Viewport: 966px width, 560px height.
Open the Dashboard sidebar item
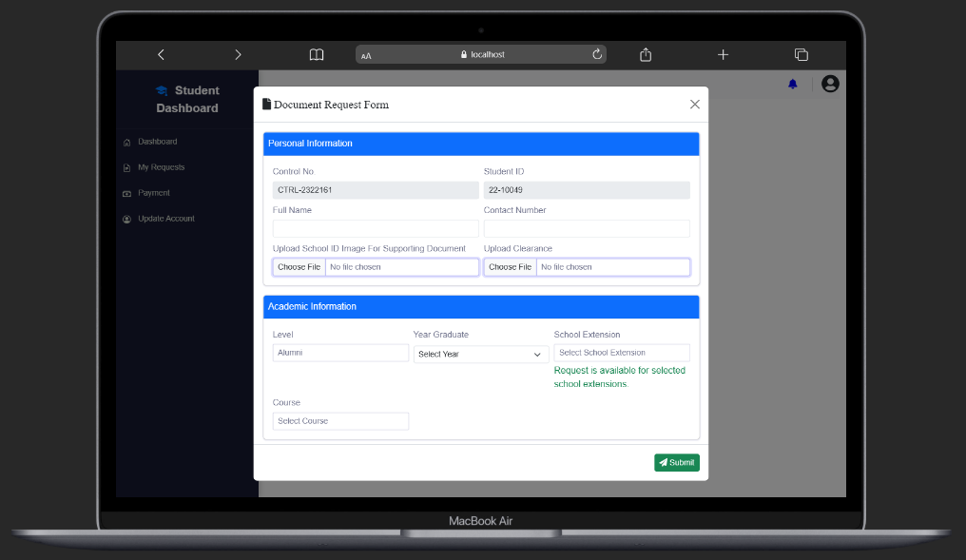tap(157, 142)
